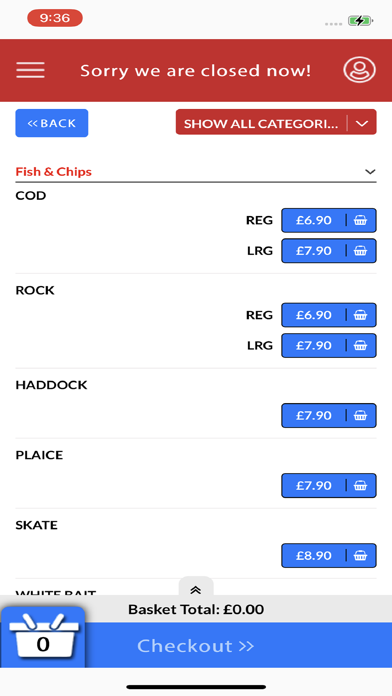This screenshot has height=696, width=392.
Task: Tap the Sorry we are closed banner text
Action: [x=196, y=71]
